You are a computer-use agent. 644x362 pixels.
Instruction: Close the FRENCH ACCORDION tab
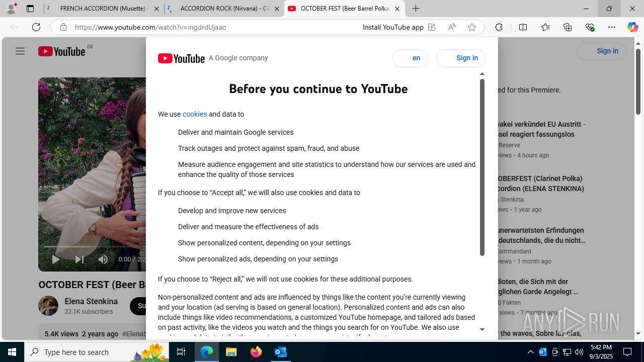pyautogui.click(x=156, y=9)
